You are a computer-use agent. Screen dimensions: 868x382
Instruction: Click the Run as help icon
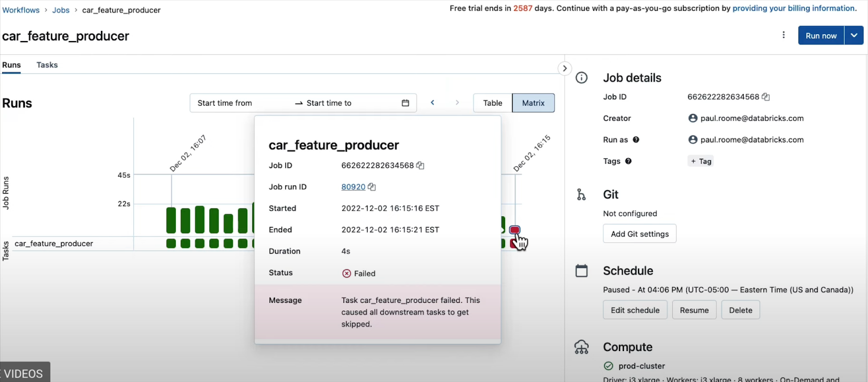click(x=636, y=140)
